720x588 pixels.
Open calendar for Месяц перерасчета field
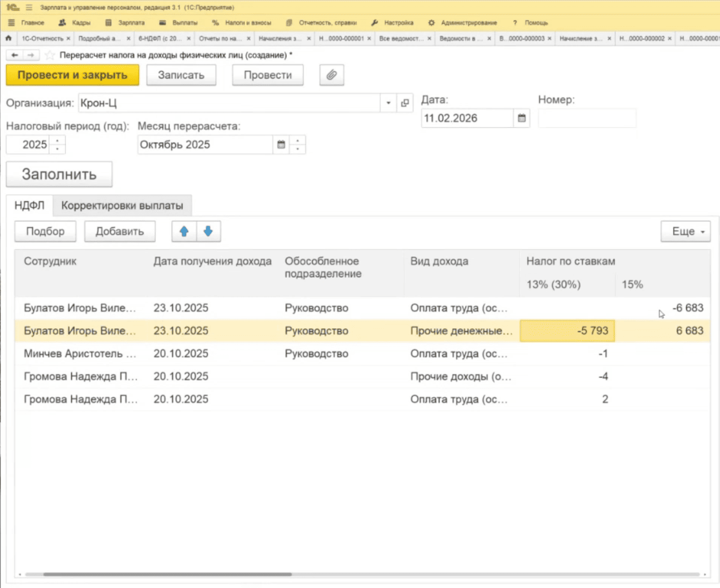281,145
